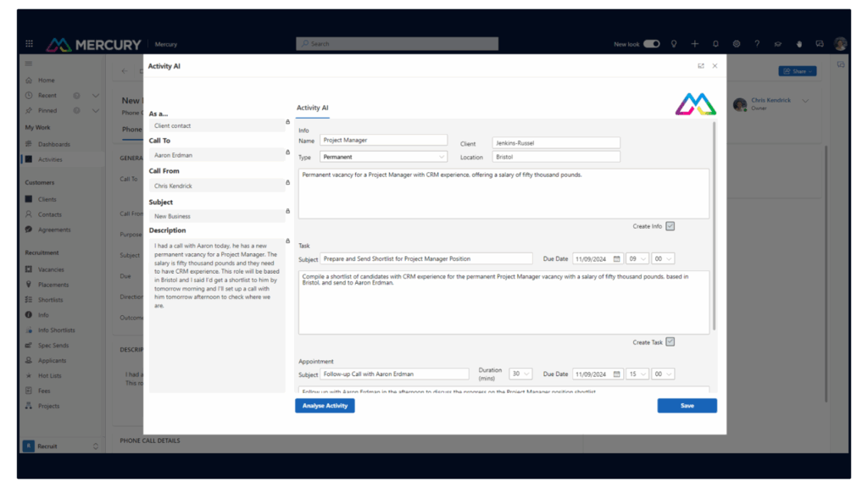
Task: Open the notifications bell
Action: pyautogui.click(x=715, y=44)
